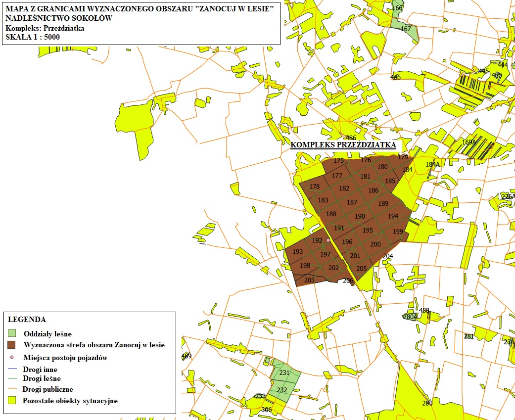
Task: Select forest compartment 187
Action: (352, 202)
